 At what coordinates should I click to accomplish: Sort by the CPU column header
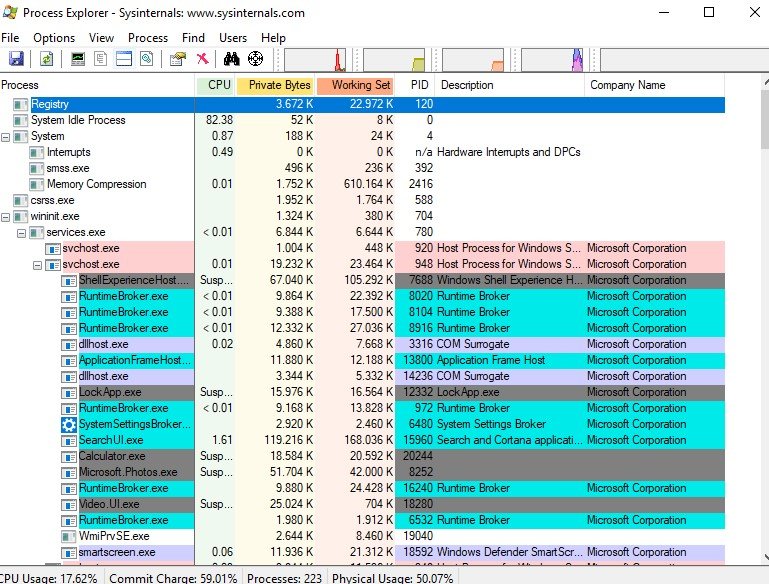point(216,85)
